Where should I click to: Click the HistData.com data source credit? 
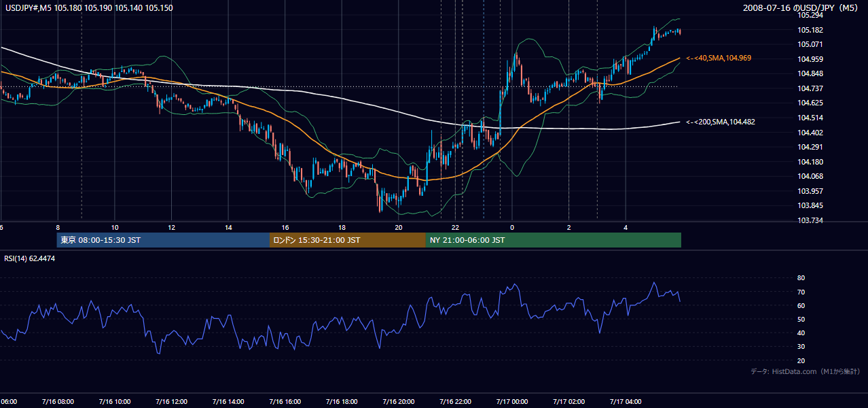[x=806, y=371]
